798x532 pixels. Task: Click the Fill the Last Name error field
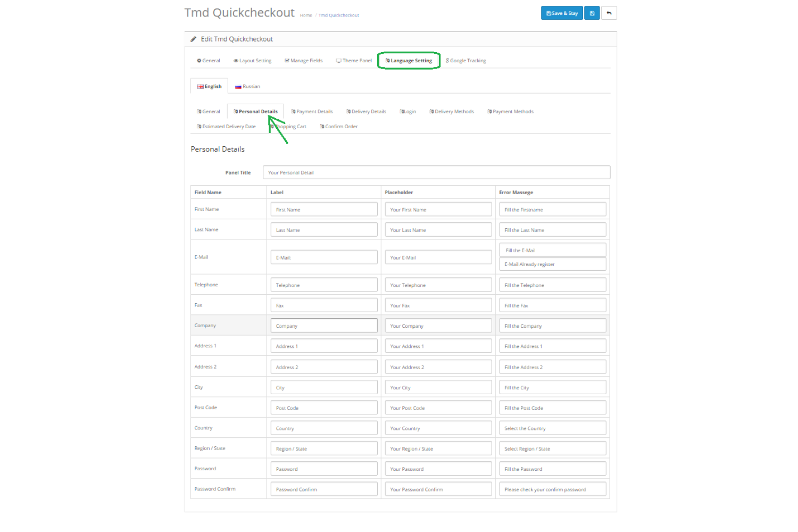pyautogui.click(x=553, y=230)
